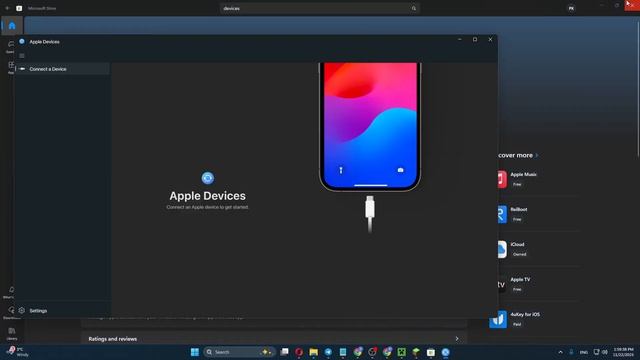
Task: Click the Apple Devices title bar icon
Action: (x=22, y=41)
